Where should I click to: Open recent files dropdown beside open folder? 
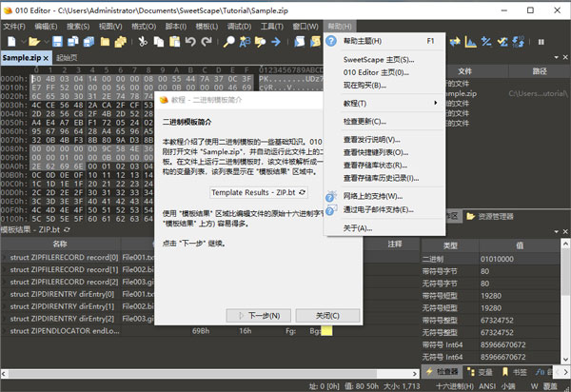47,42
